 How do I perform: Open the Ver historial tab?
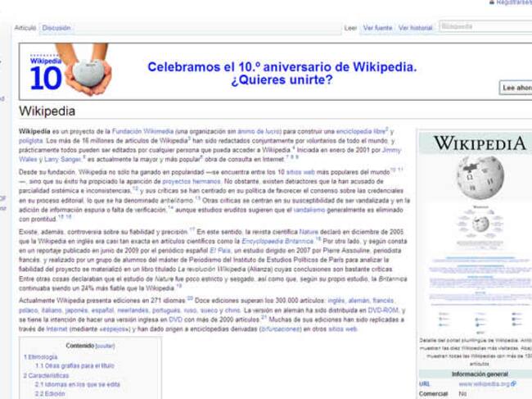point(415,28)
